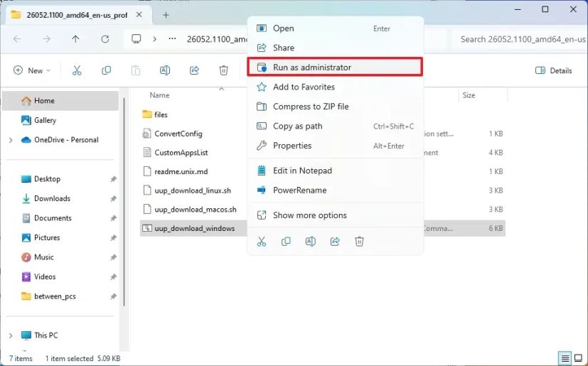588x366 pixels.
Task: Click the Rename icon at context menu bottom
Action: 310,241
